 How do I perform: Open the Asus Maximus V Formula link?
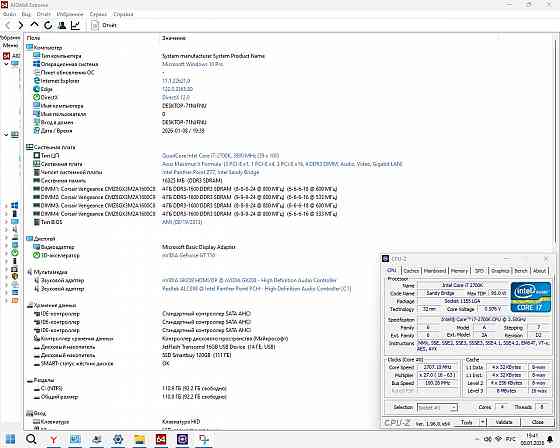click(282, 164)
